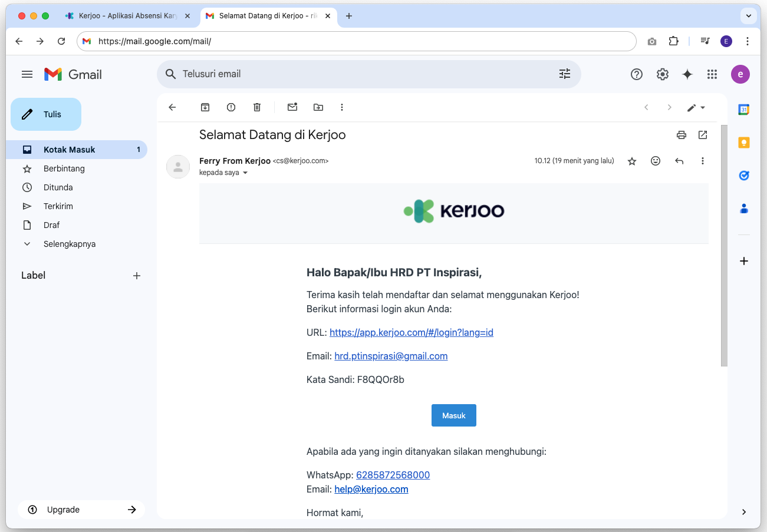The width and height of the screenshot is (767, 532).
Task: Open the Kotak Masuk folder
Action: [69, 150]
